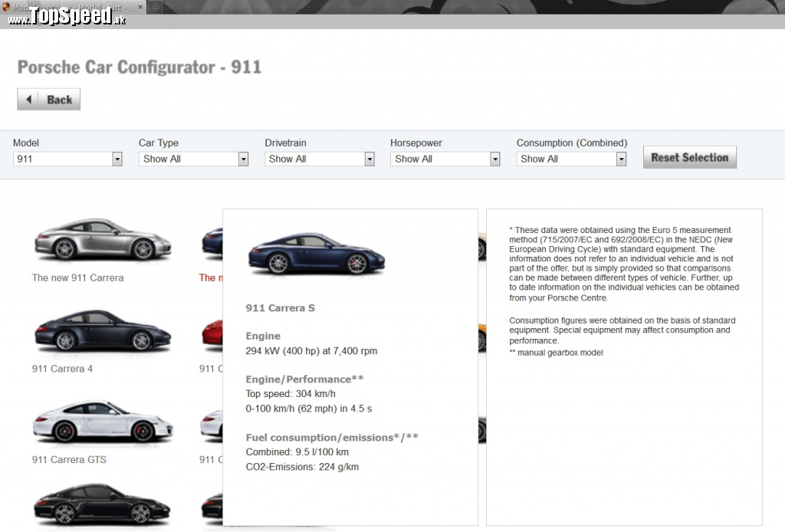Click 'Combined: 9.5 l/100 km' value
The height and width of the screenshot is (532, 785).
coord(297,452)
